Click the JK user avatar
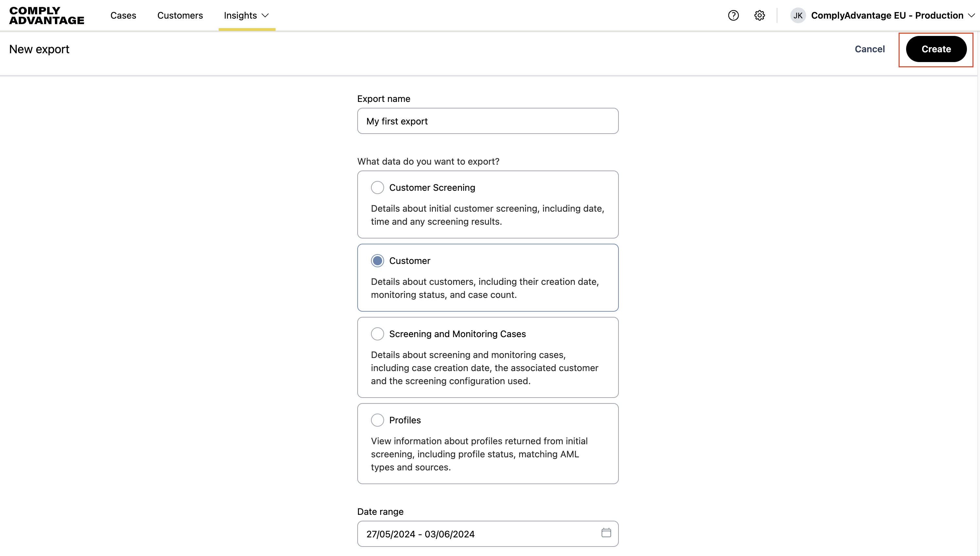The image size is (980, 556). point(798,16)
